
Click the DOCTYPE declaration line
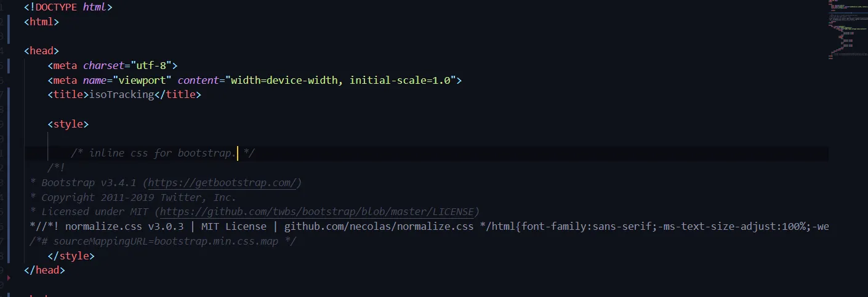68,7
